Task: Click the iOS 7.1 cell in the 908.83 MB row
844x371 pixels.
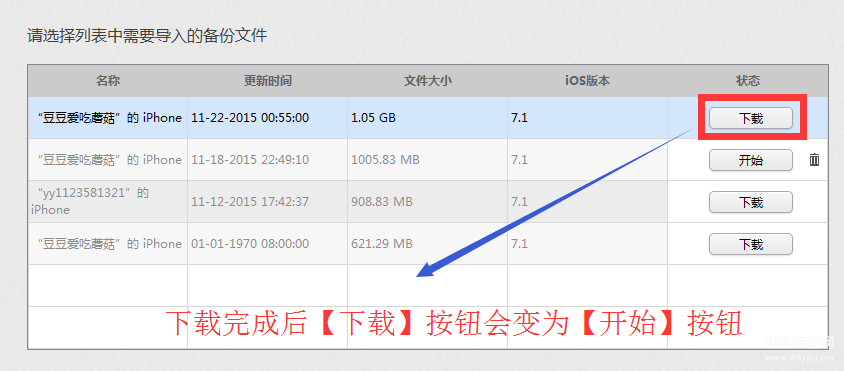Action: pyautogui.click(x=587, y=202)
